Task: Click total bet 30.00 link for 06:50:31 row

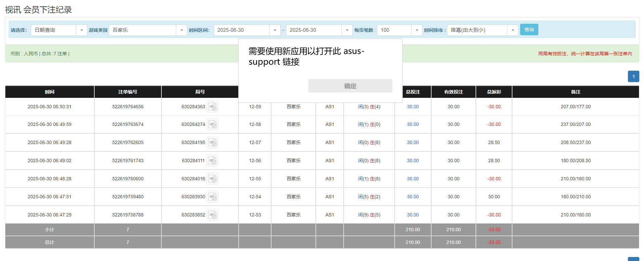Action: pos(413,107)
